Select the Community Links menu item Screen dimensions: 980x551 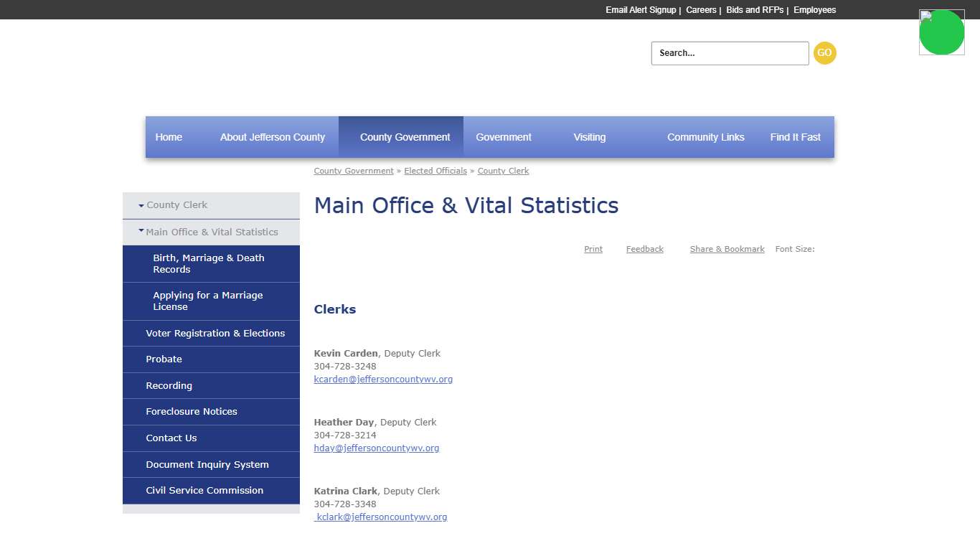705,137
